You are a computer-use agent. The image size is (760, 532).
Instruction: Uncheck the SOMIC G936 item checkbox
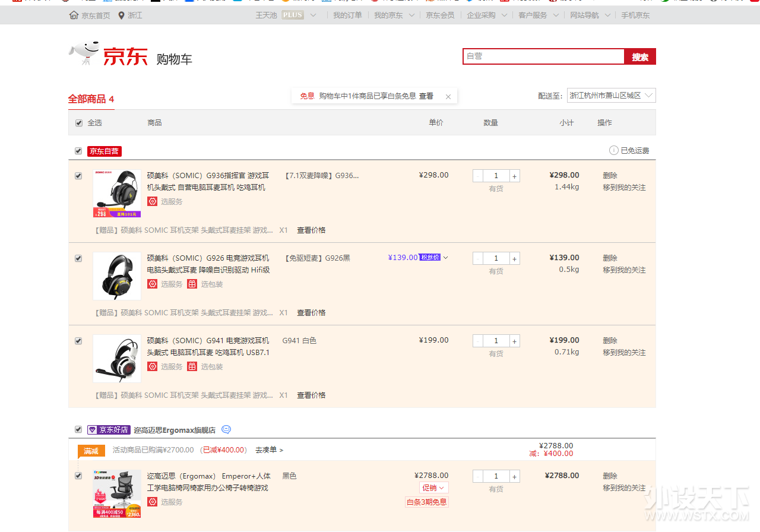(78, 176)
